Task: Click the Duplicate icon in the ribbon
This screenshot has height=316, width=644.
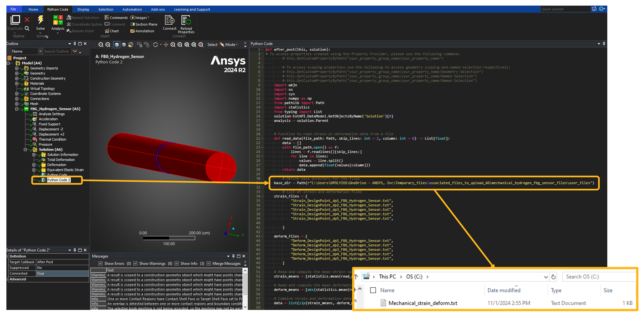Action: pyautogui.click(x=15, y=20)
